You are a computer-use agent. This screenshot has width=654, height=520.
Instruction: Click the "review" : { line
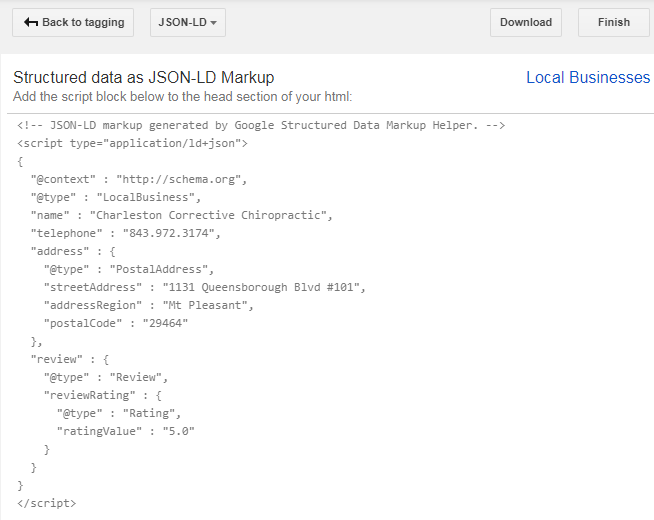[x=70, y=359]
